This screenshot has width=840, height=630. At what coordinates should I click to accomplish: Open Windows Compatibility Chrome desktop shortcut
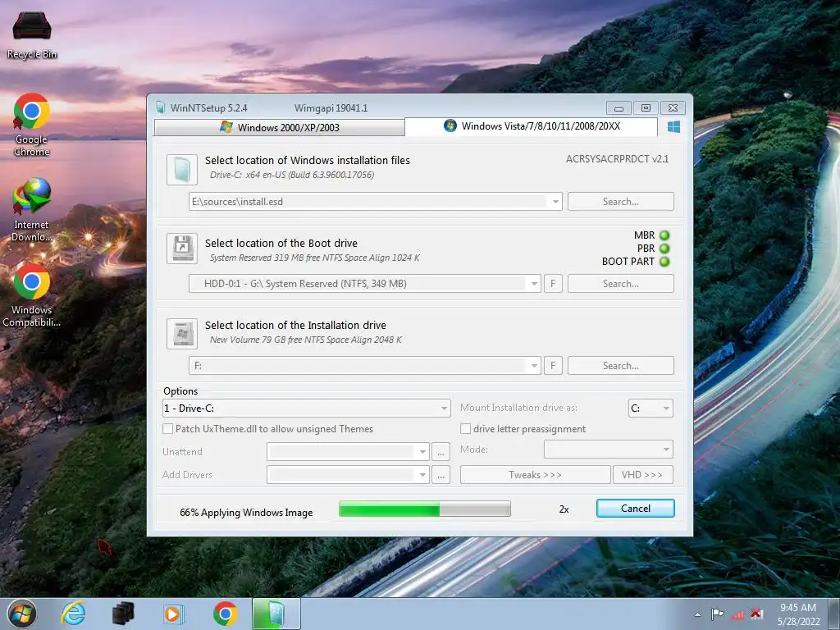(32, 294)
